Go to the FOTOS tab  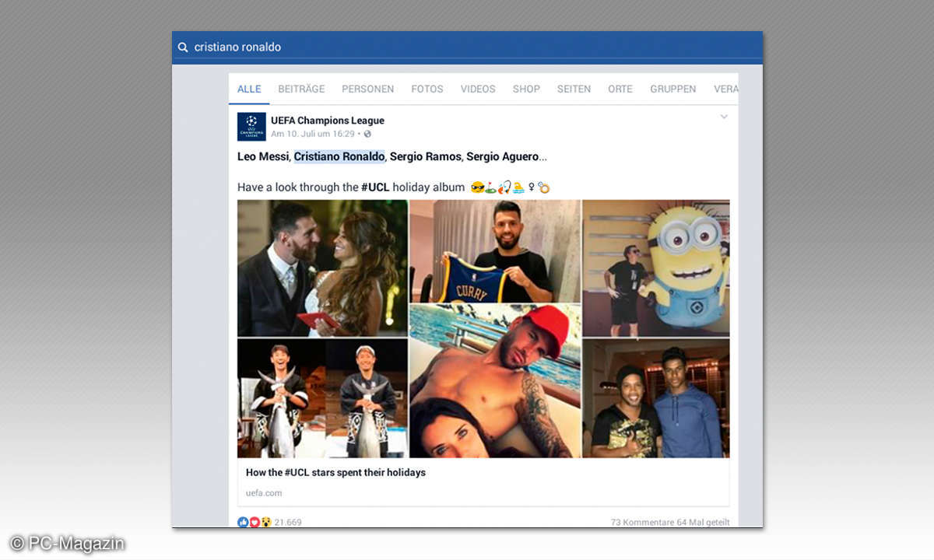pos(427,89)
